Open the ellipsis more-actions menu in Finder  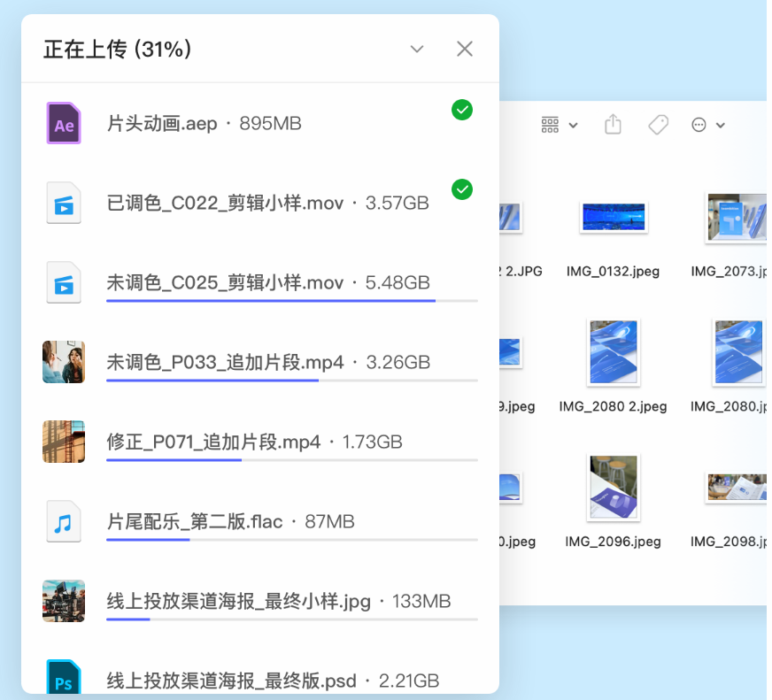707,125
